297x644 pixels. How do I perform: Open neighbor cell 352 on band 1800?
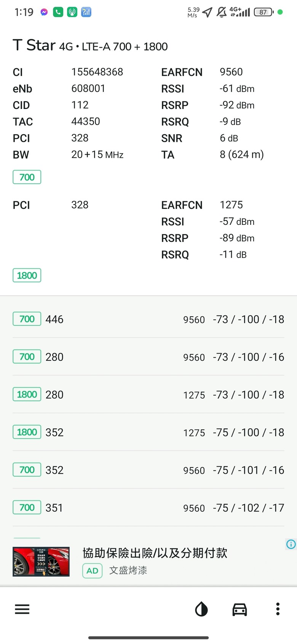tap(148, 432)
